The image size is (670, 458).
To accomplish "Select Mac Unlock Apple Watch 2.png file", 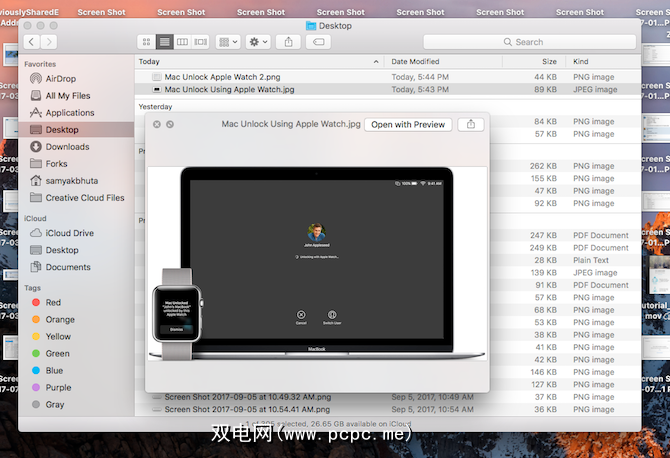I will 220,76.
